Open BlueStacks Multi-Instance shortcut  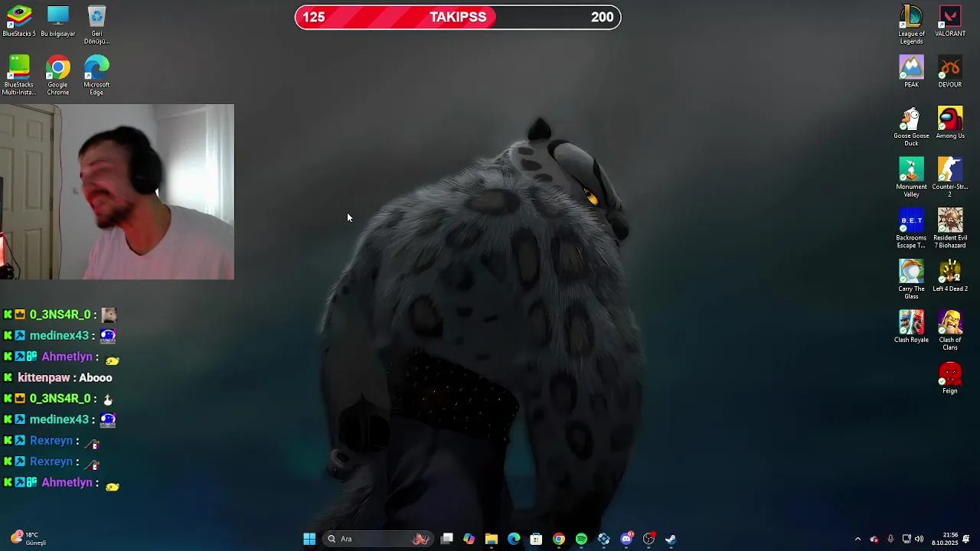(x=19, y=75)
